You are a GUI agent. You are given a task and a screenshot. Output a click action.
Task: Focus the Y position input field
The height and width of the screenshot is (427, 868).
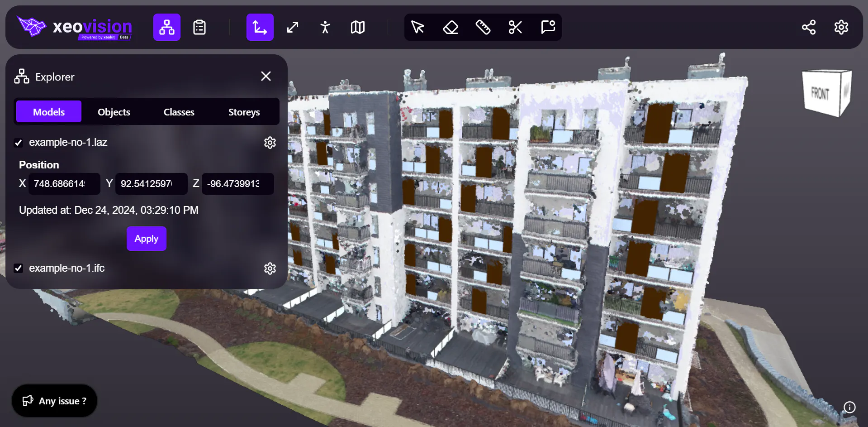(151, 184)
